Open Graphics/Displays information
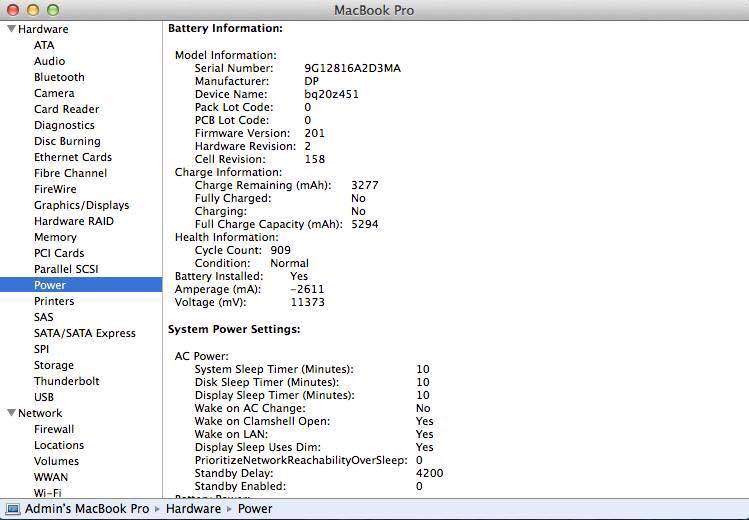 tap(81, 205)
